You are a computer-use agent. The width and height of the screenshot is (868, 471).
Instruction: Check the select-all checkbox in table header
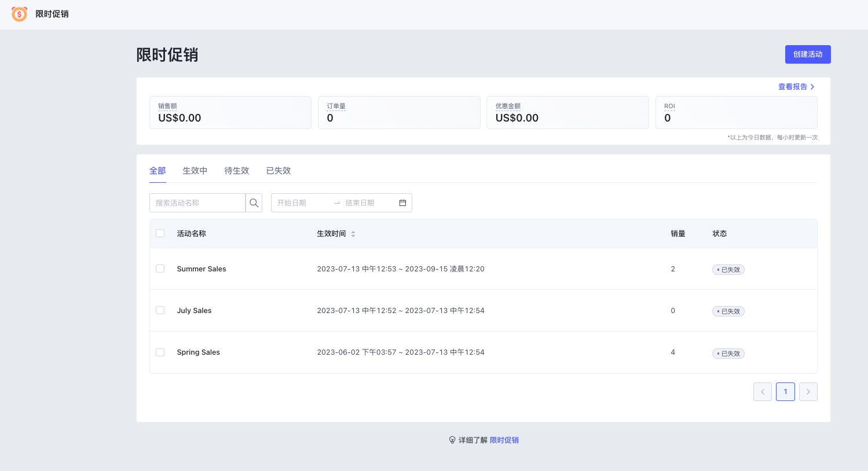(x=160, y=233)
